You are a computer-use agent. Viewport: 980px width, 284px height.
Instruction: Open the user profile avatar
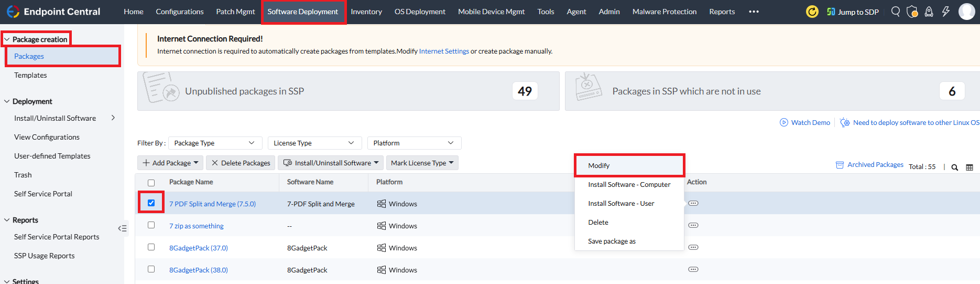[x=966, y=12]
